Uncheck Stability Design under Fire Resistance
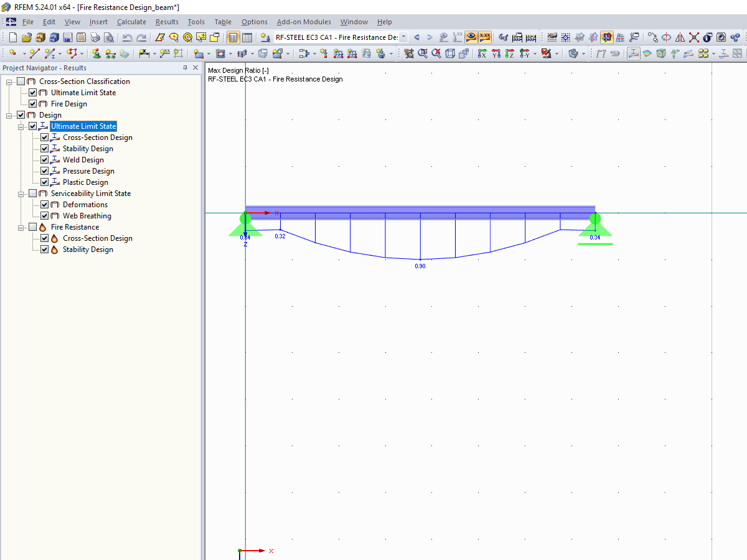The height and width of the screenshot is (560, 747). coord(44,250)
